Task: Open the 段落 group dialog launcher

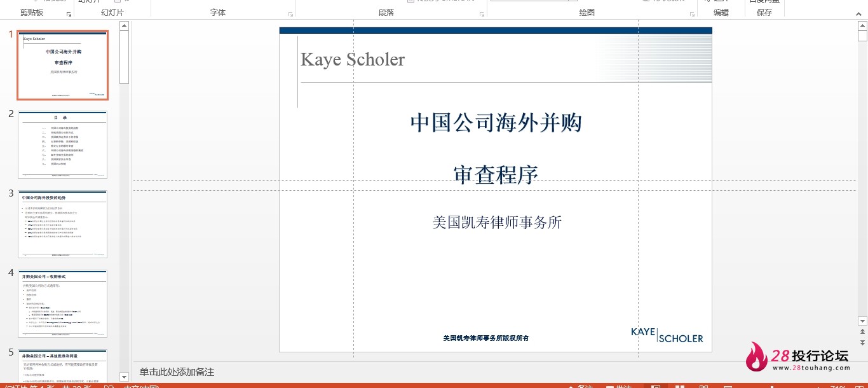Action: point(481,13)
